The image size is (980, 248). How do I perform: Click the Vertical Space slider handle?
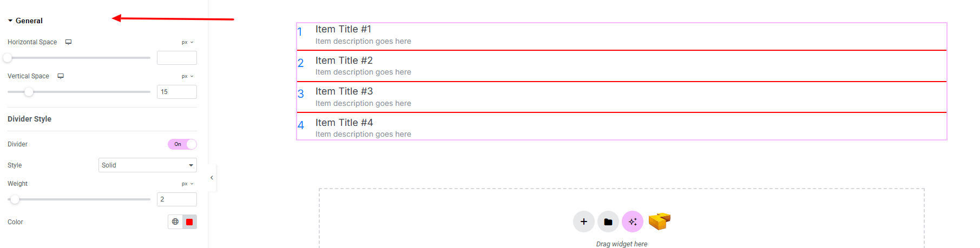(x=29, y=92)
